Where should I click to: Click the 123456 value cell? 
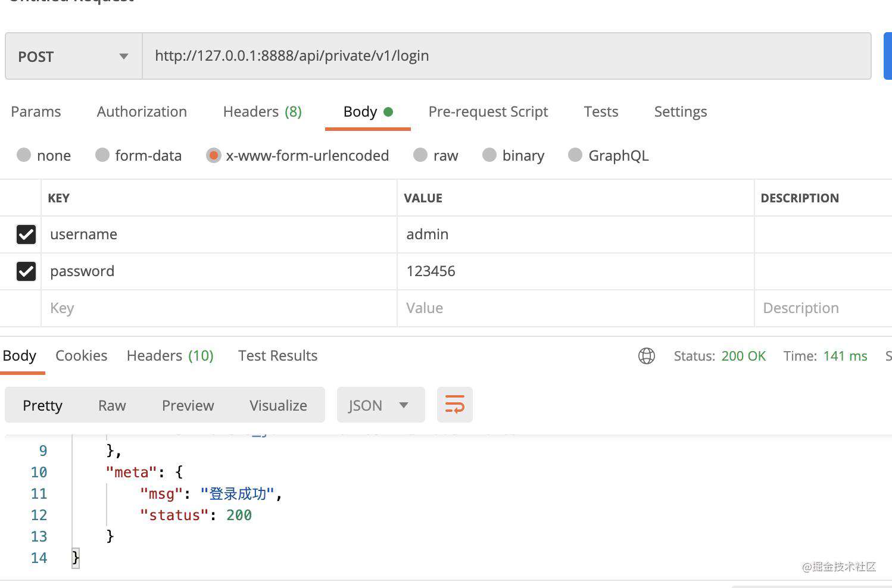click(x=575, y=271)
